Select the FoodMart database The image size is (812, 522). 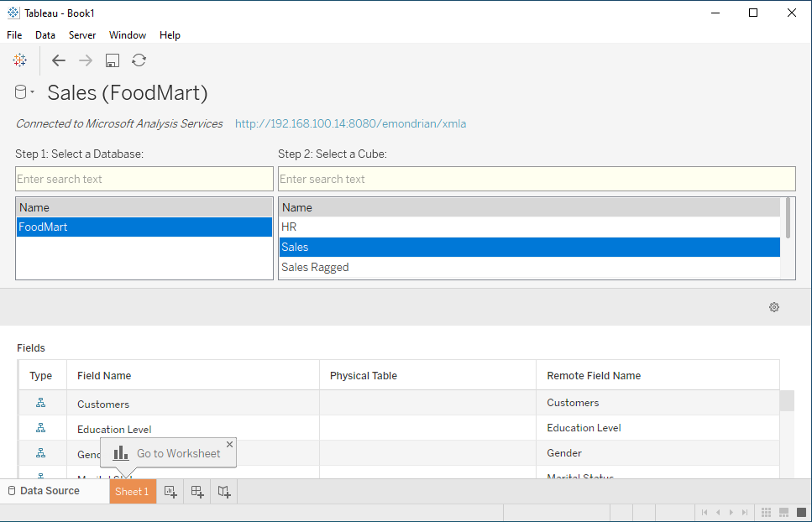pos(144,227)
